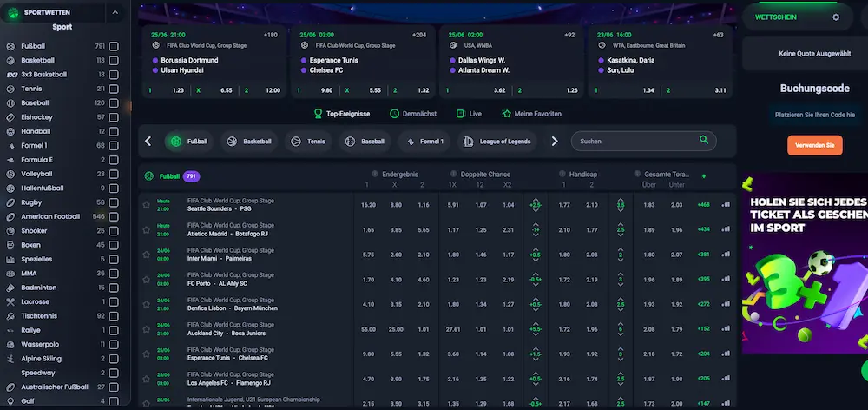Adjust handicap stepper in Atletico Madrid row
Screen dimensions: 868x410
pos(536,230)
